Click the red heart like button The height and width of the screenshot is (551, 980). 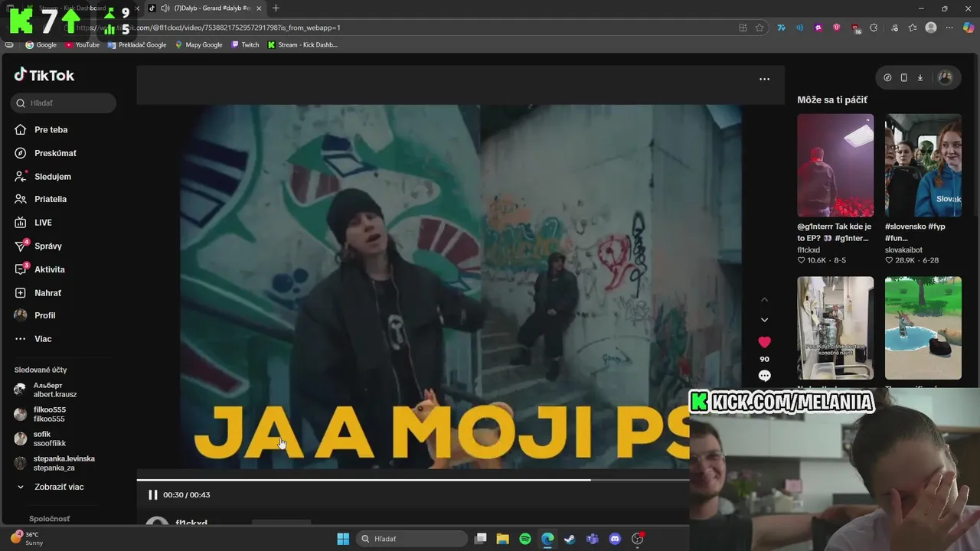[x=764, y=342]
